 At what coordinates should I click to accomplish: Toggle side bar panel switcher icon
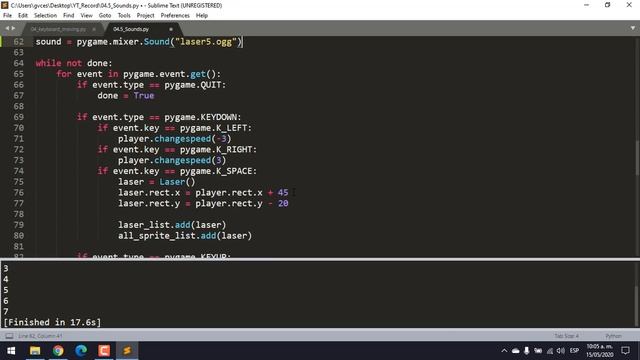point(9,336)
